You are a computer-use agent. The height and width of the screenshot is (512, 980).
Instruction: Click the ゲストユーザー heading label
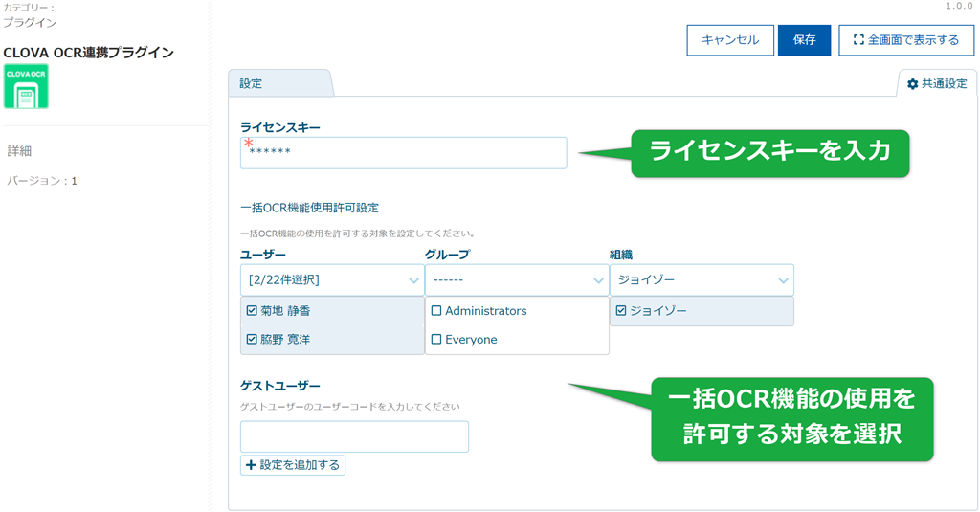click(x=280, y=386)
